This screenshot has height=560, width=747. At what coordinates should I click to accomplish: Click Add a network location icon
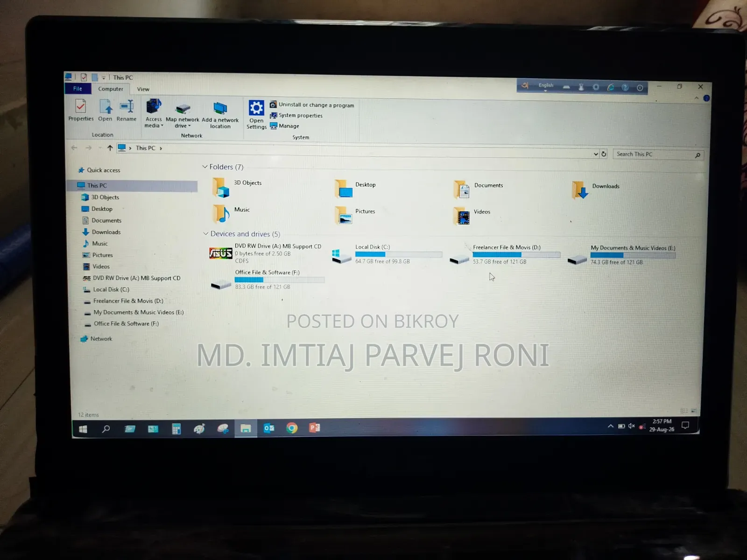pos(220,115)
